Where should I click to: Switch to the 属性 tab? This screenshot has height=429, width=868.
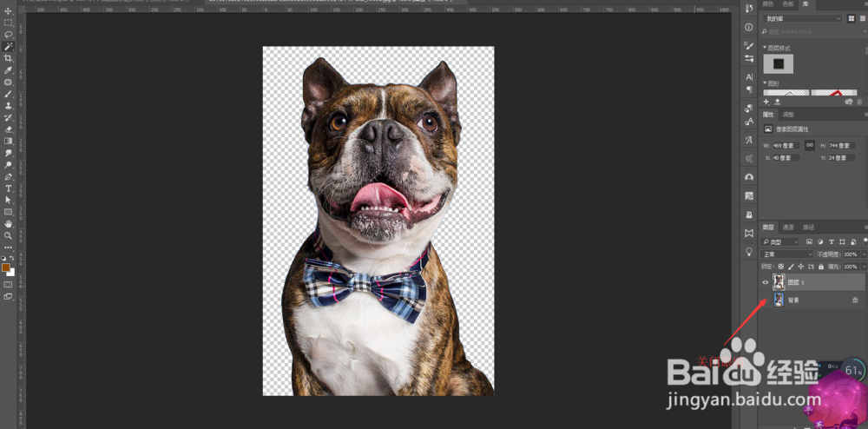[x=768, y=115]
